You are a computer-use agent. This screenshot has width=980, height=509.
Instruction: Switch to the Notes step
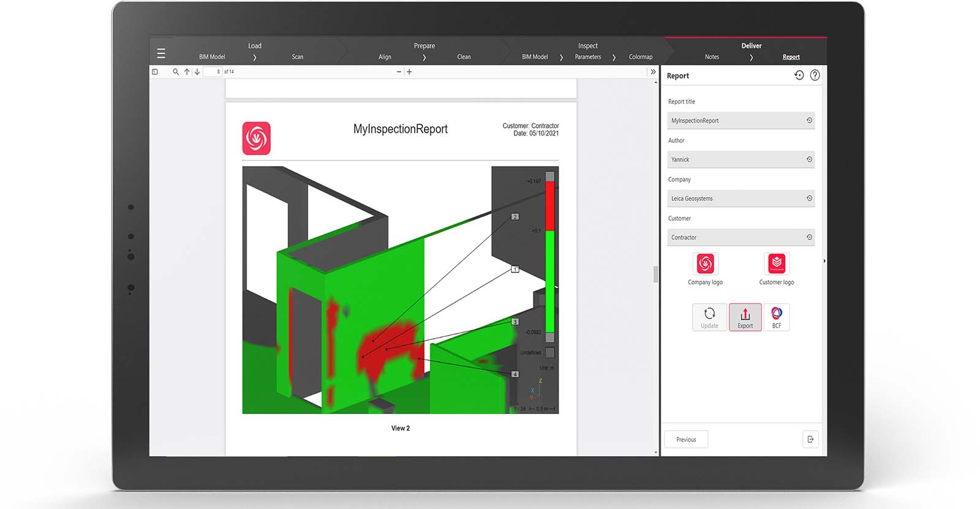(712, 57)
